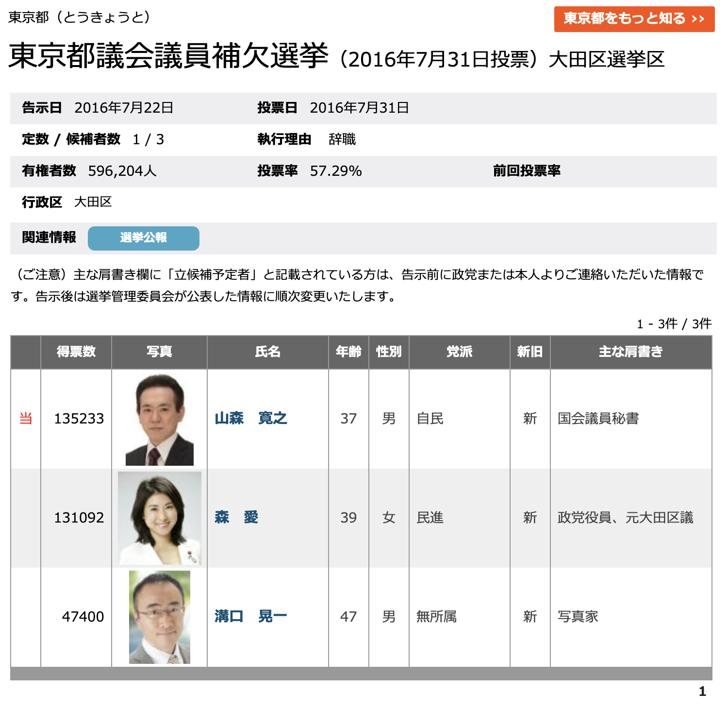
Task: Click the 執行理由 value 辞職
Action: [342, 139]
